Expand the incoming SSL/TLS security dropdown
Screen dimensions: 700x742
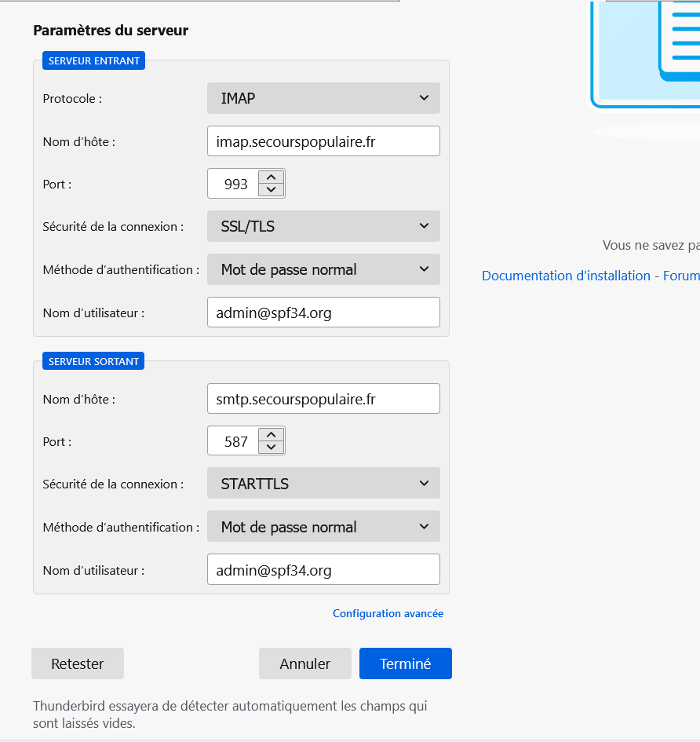pyautogui.click(x=323, y=226)
